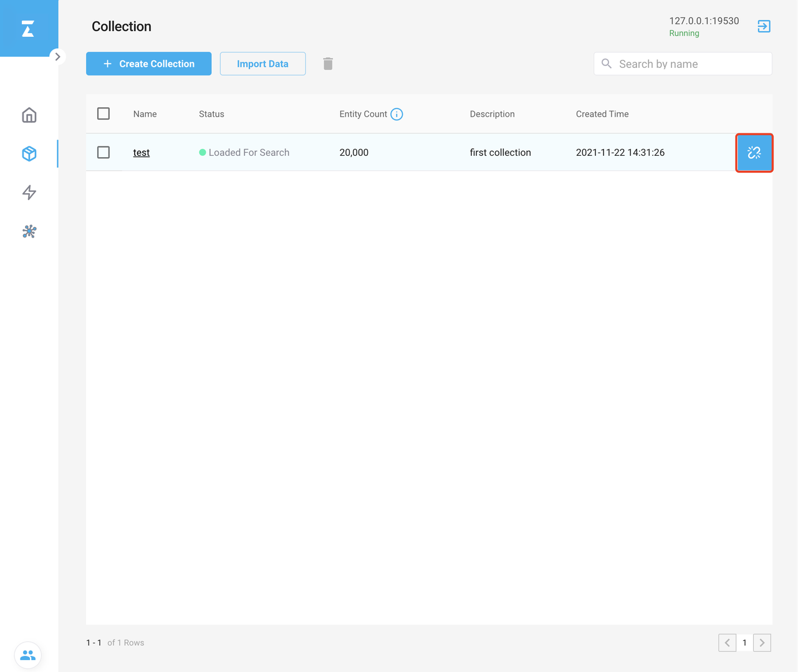The height and width of the screenshot is (672, 798).
Task: Click the community people icon
Action: click(28, 655)
